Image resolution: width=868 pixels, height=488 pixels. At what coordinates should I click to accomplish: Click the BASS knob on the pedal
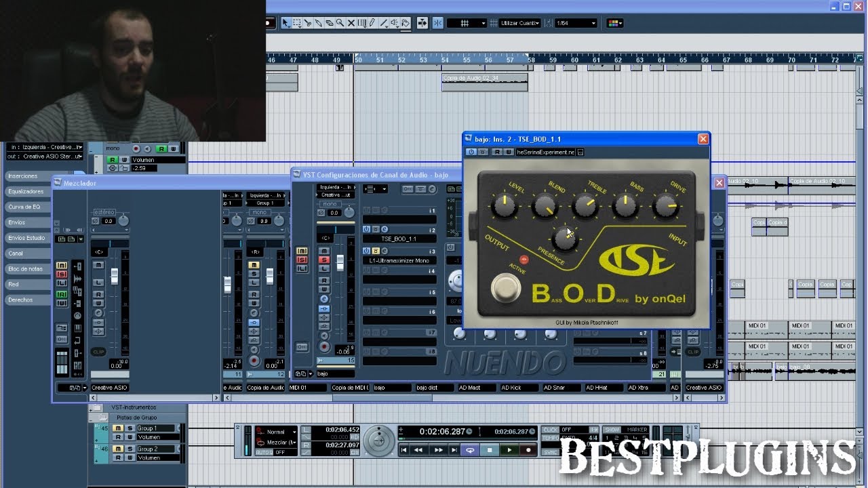tap(626, 207)
